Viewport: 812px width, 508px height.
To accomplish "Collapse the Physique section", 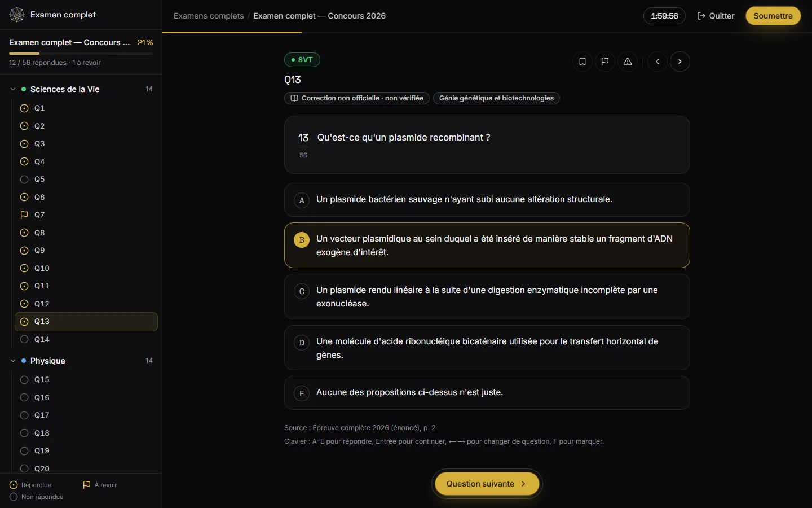I will 13,361.
